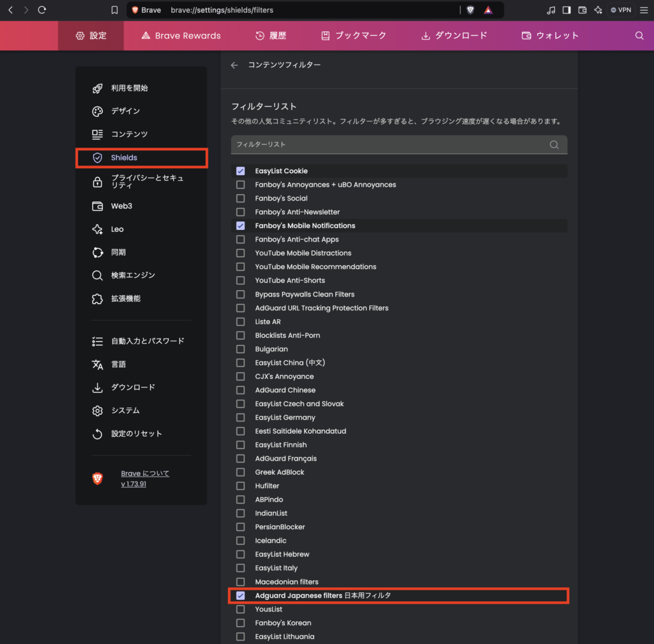The width and height of the screenshot is (654, 644).
Task: Click search icon in filter list field
Action: click(x=554, y=145)
